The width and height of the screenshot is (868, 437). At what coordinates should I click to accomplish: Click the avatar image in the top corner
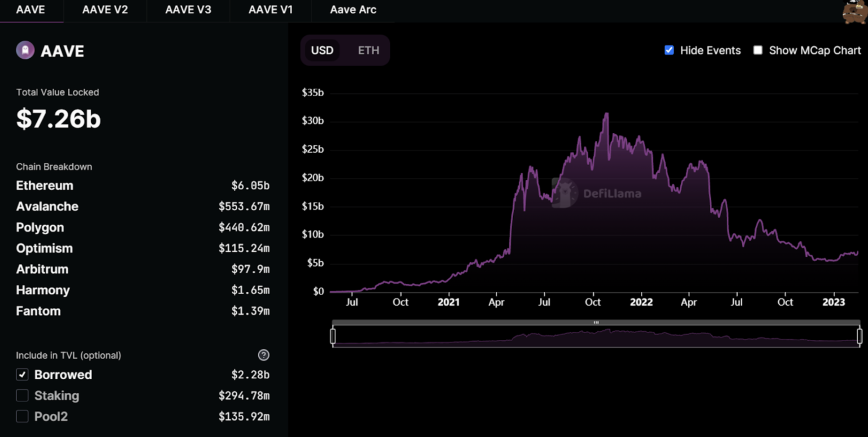pos(854,12)
